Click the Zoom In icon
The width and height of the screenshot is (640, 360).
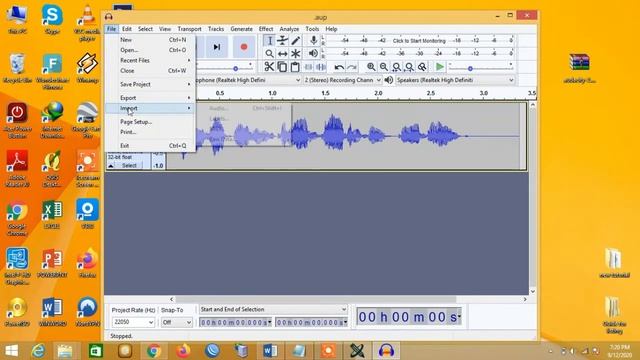pyautogui.click(x=371, y=67)
